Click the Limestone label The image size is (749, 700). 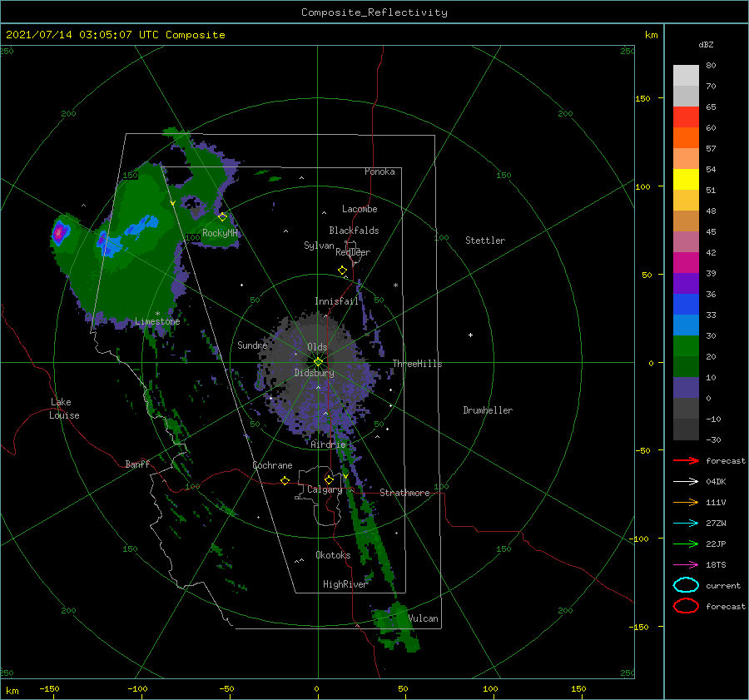[x=157, y=321]
